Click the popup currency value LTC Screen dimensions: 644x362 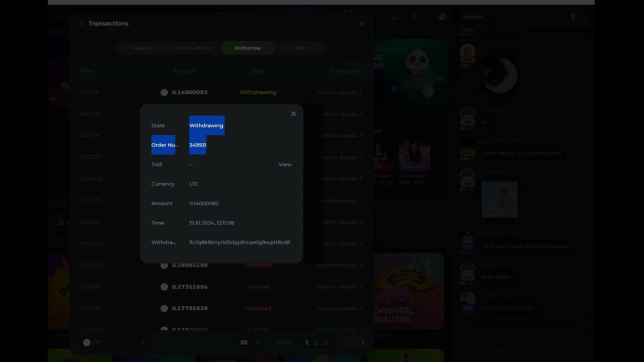[x=194, y=184]
